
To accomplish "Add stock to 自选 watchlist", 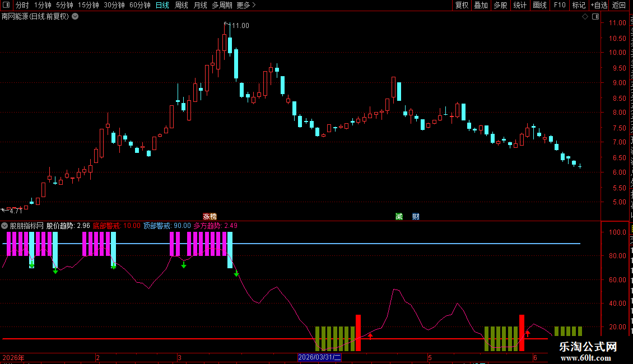I will point(599,5).
